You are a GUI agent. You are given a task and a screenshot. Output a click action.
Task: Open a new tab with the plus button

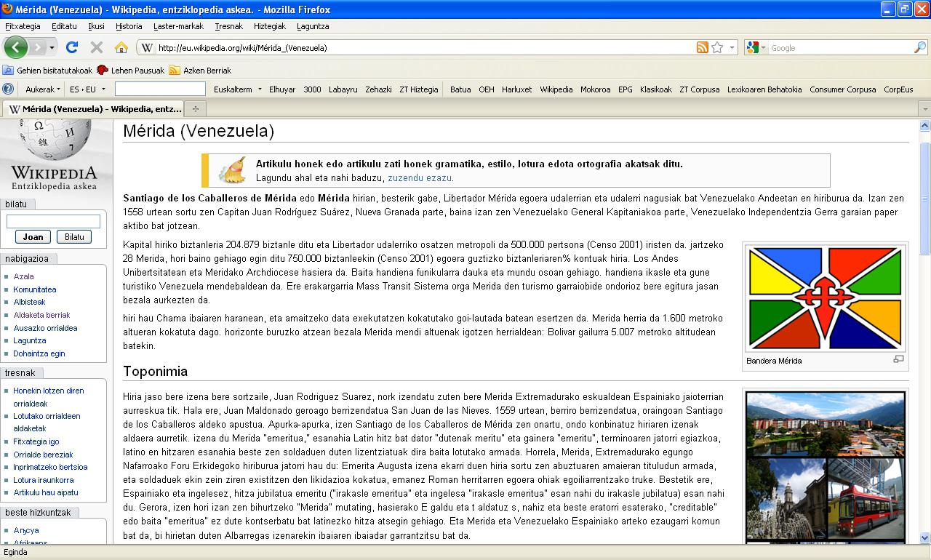(194, 109)
